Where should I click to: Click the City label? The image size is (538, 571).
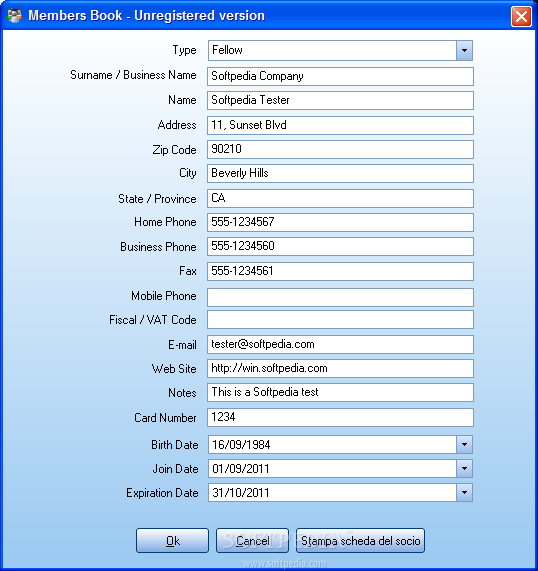(188, 173)
